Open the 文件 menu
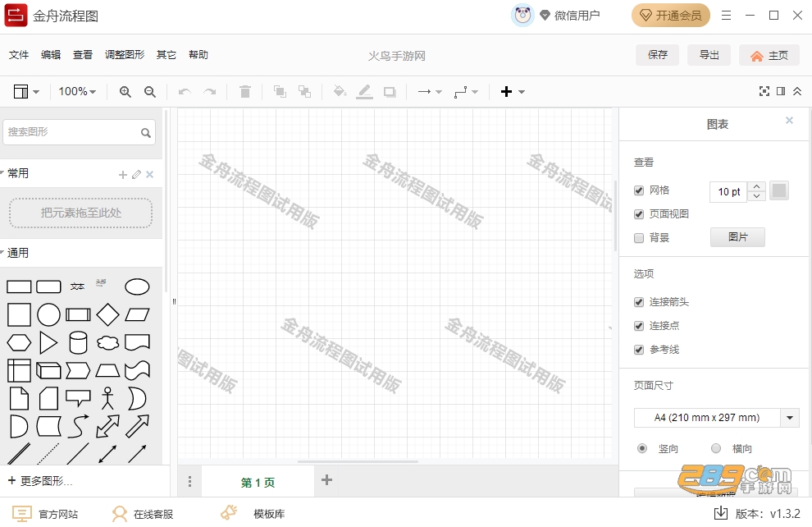Image resolution: width=812 pixels, height=527 pixels. [x=19, y=55]
